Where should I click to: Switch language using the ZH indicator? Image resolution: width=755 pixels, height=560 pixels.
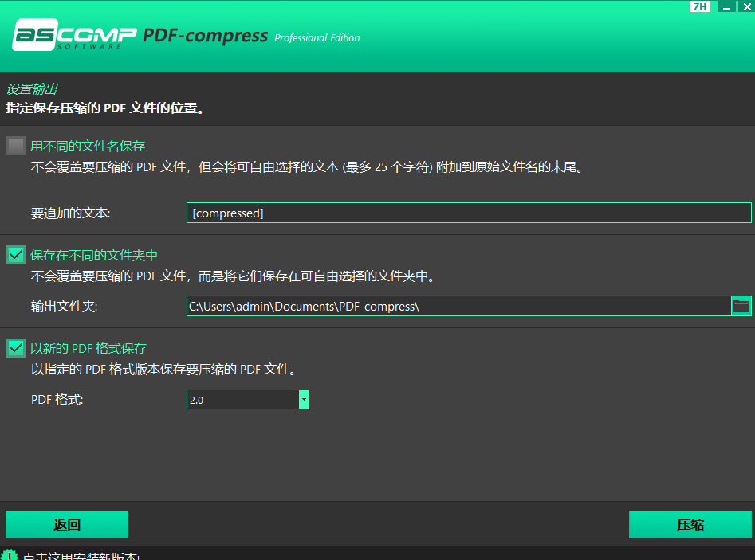[700, 6]
